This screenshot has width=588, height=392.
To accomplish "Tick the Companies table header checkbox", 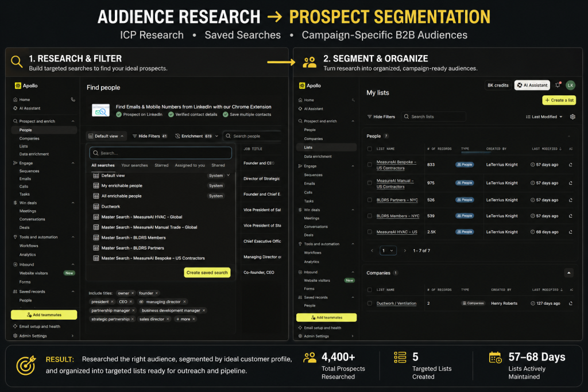I will click(x=370, y=290).
